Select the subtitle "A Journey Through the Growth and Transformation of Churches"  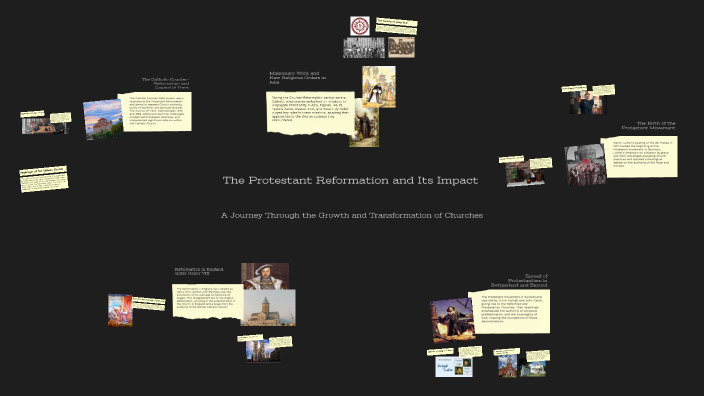coord(352,216)
